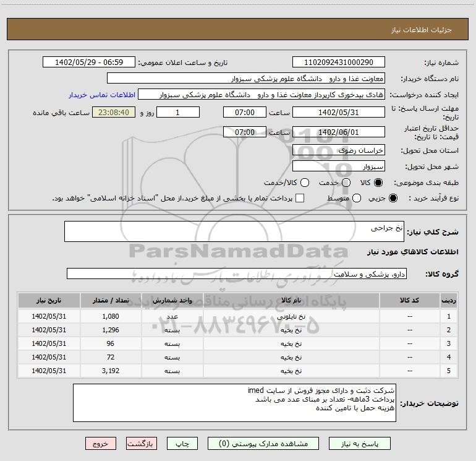Click the days remaining field showing 1
Viewport: 476px width, 461px height.
pos(178,112)
